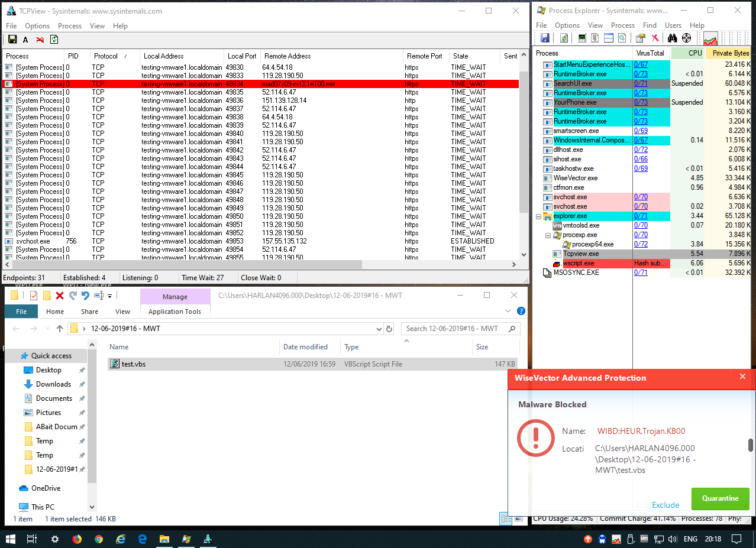Click the Help question mark in File Explorer
The image size is (756, 548).
coord(521,311)
